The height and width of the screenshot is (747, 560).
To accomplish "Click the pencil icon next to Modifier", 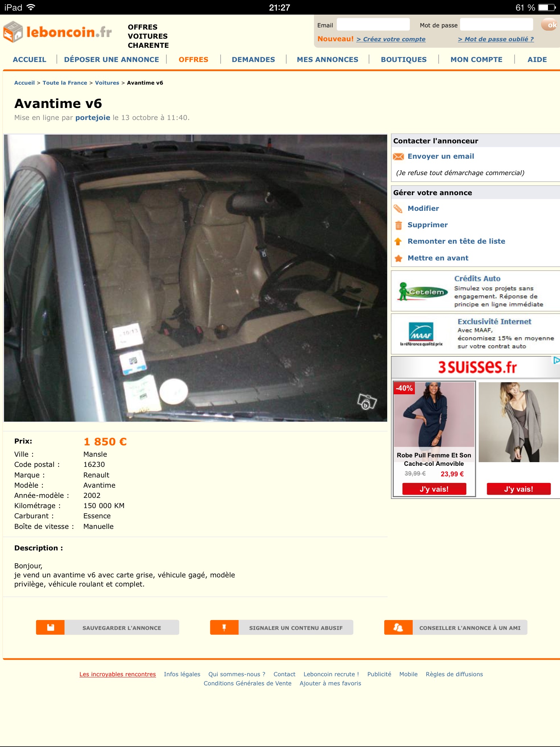I will tap(398, 209).
